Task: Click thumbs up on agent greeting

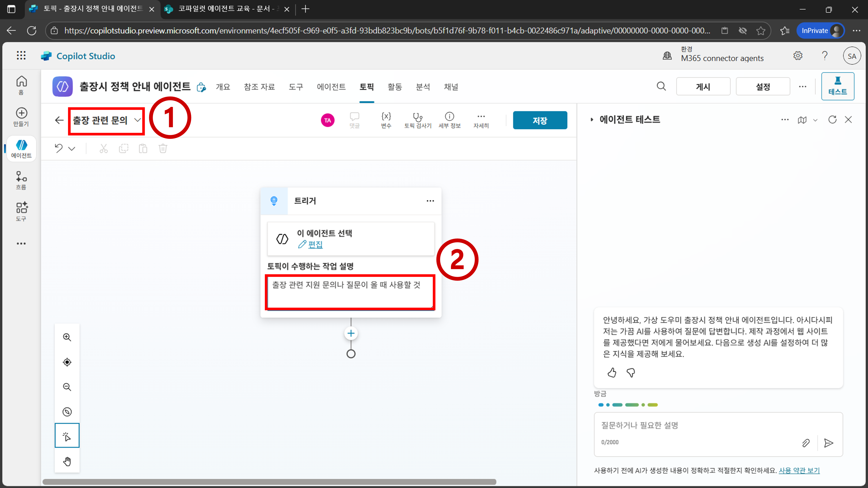Action: 612,372
